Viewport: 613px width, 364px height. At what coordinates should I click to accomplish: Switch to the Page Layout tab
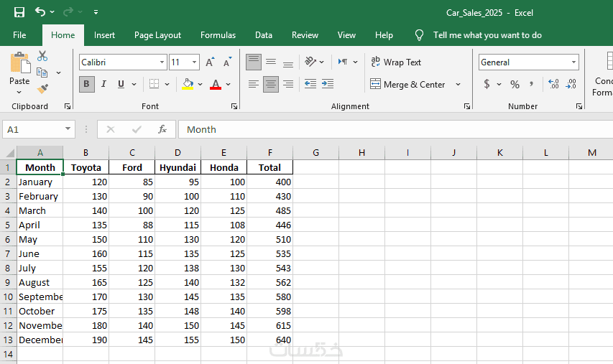tap(157, 35)
